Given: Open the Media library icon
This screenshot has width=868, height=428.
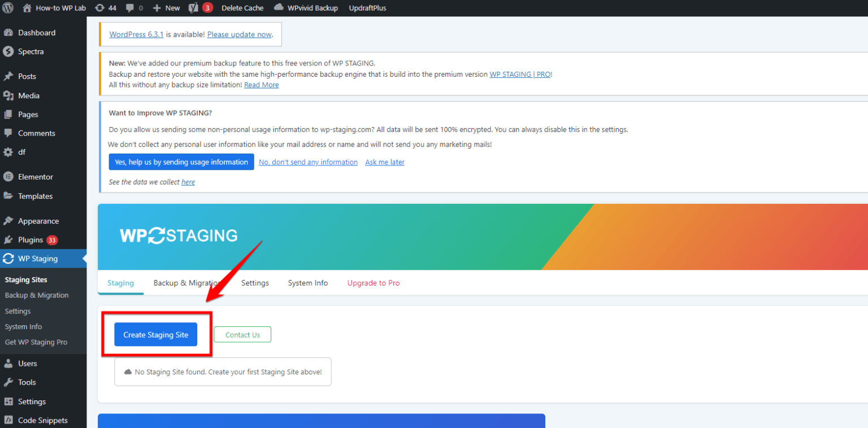Looking at the screenshot, I should click(x=8, y=95).
